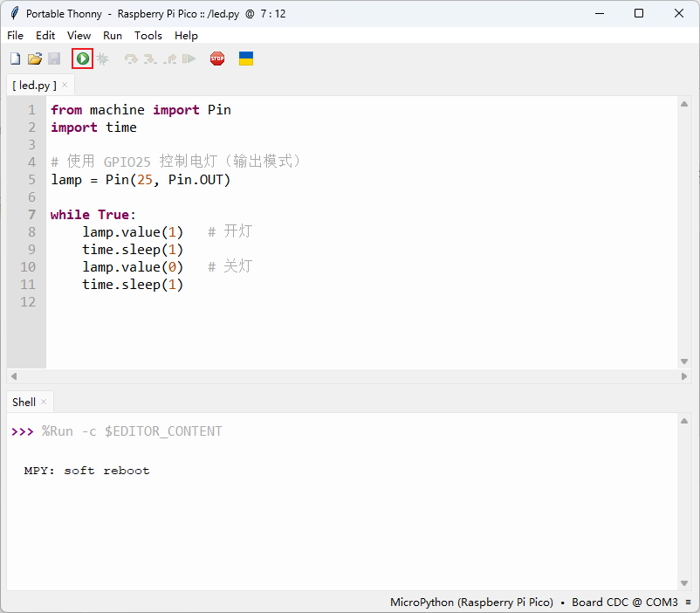Click the 'while True:' line
Viewport: 700px width, 613px height.
click(93, 215)
